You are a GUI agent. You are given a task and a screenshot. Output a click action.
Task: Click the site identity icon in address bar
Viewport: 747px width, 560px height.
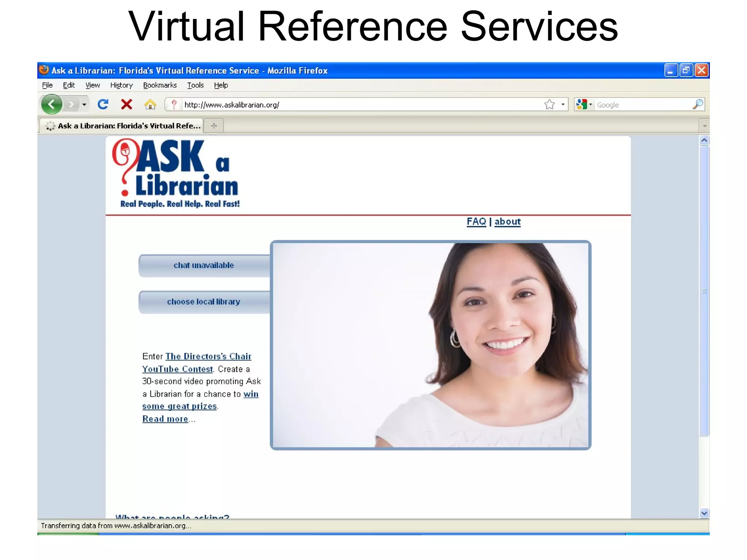(x=174, y=105)
